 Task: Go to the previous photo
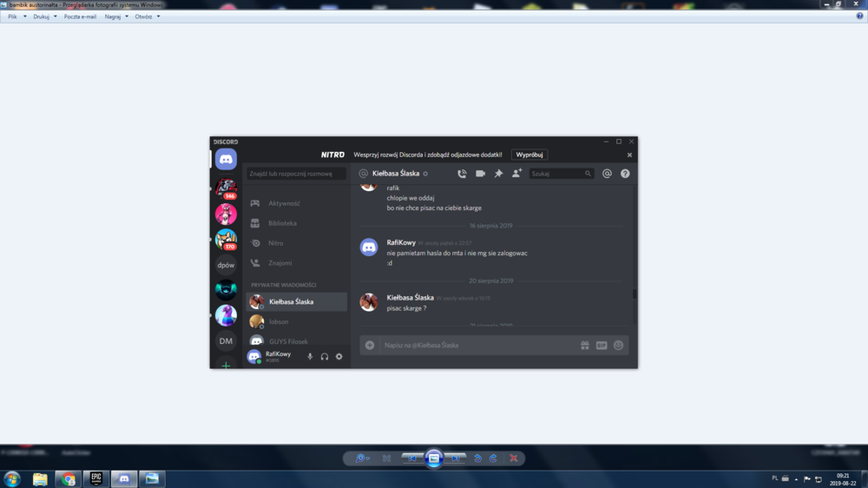411,458
